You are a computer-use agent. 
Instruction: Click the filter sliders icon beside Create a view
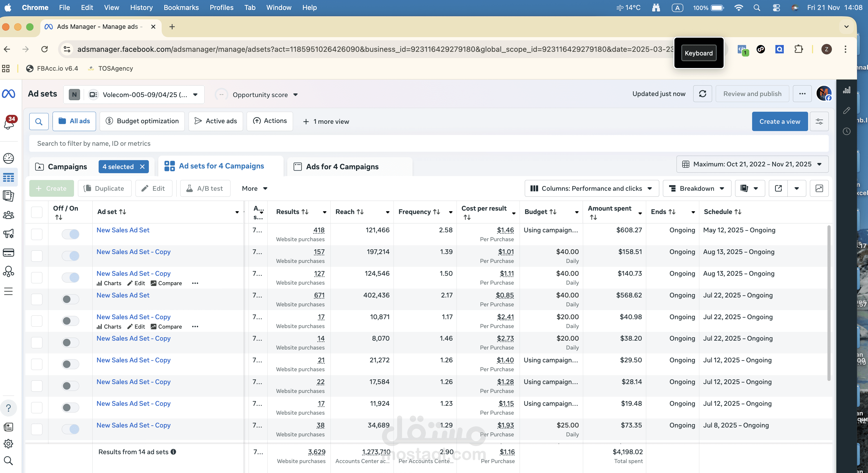[819, 121]
